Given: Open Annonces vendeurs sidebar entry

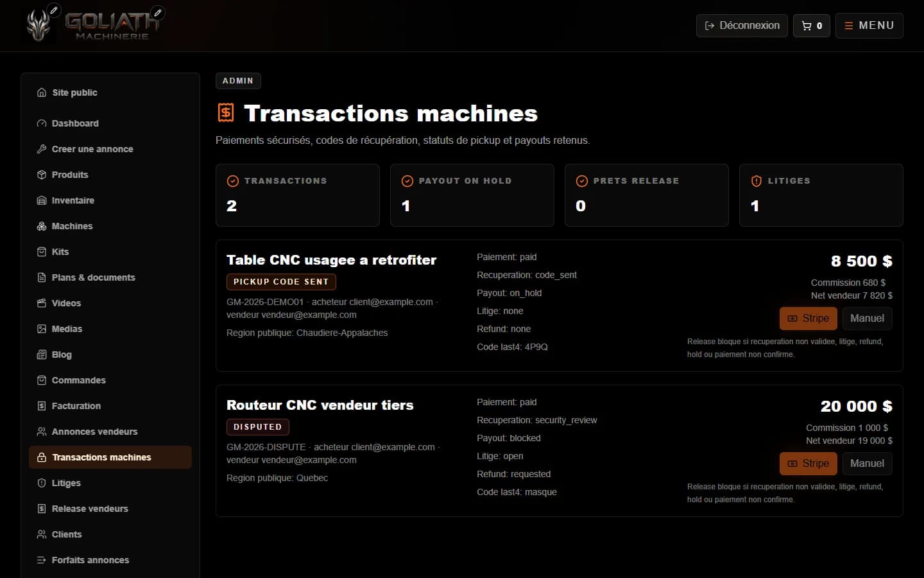Looking at the screenshot, I should (110, 432).
